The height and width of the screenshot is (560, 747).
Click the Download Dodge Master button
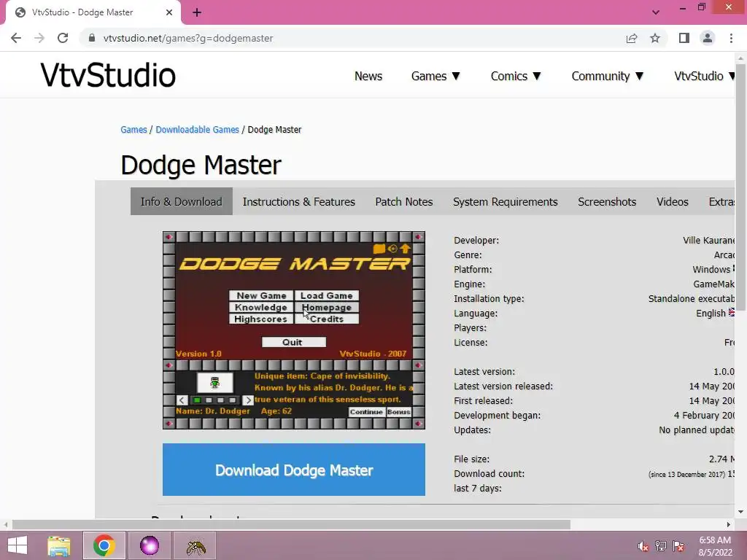pyautogui.click(x=294, y=470)
